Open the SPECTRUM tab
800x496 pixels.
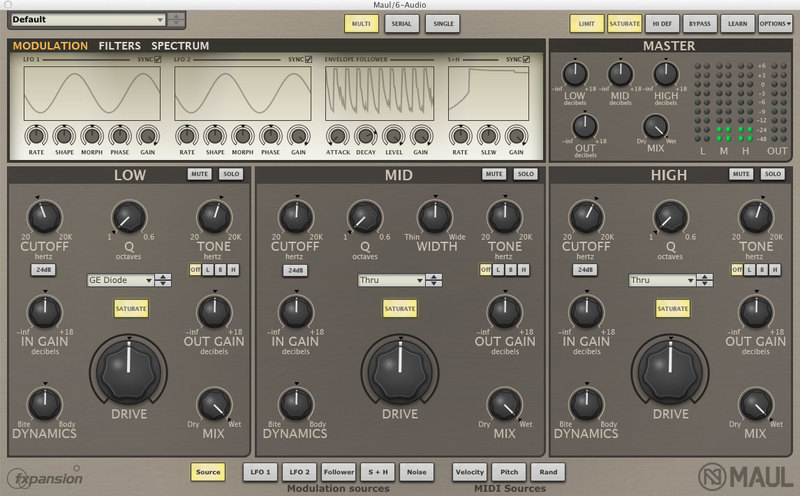[180, 46]
